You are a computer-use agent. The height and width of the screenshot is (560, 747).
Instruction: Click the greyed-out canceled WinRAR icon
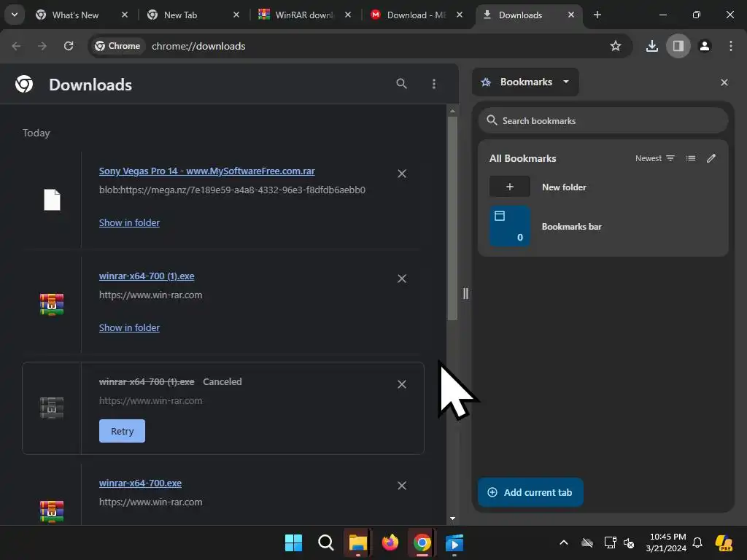point(52,408)
